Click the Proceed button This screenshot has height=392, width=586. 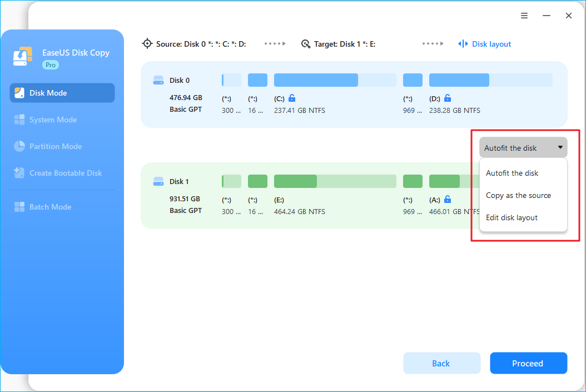(x=528, y=363)
